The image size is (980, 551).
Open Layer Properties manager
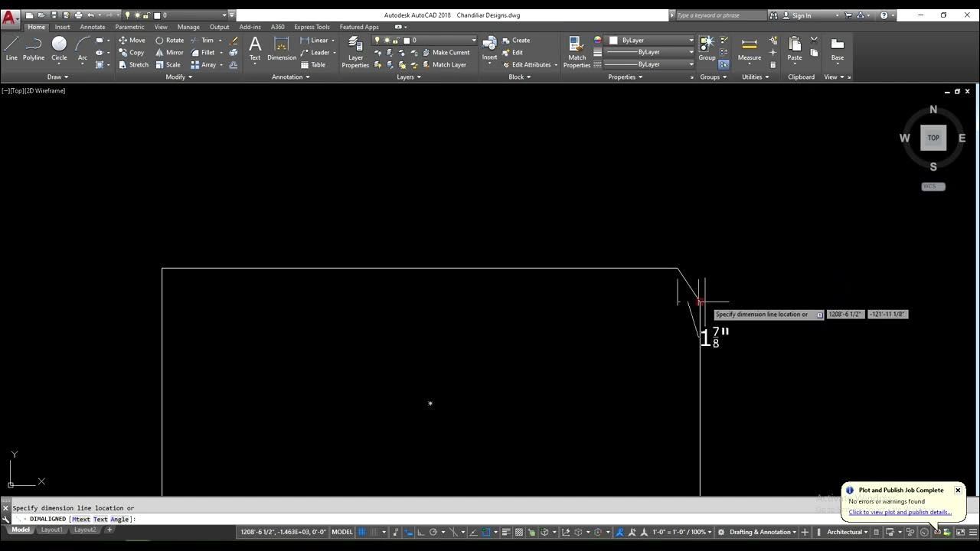355,52
